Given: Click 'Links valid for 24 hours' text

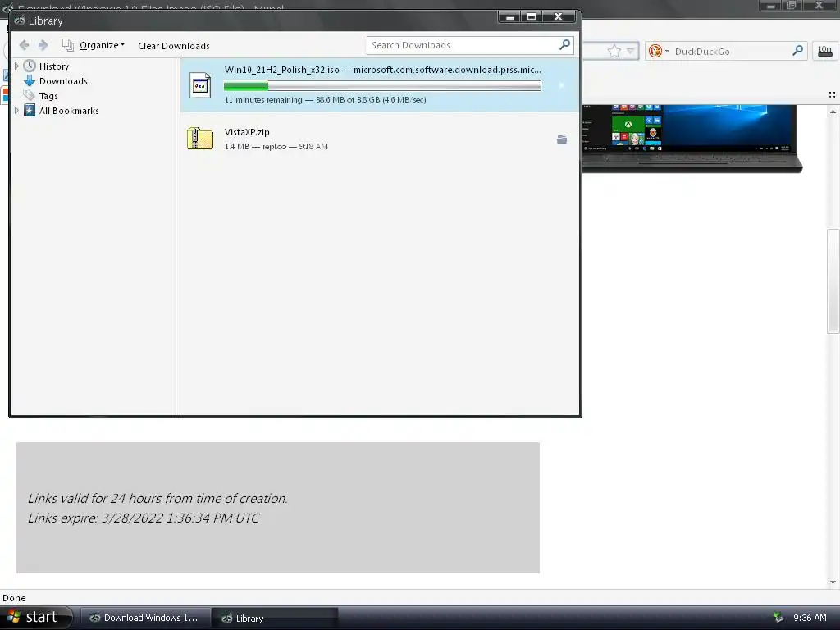Looking at the screenshot, I should click(157, 498).
